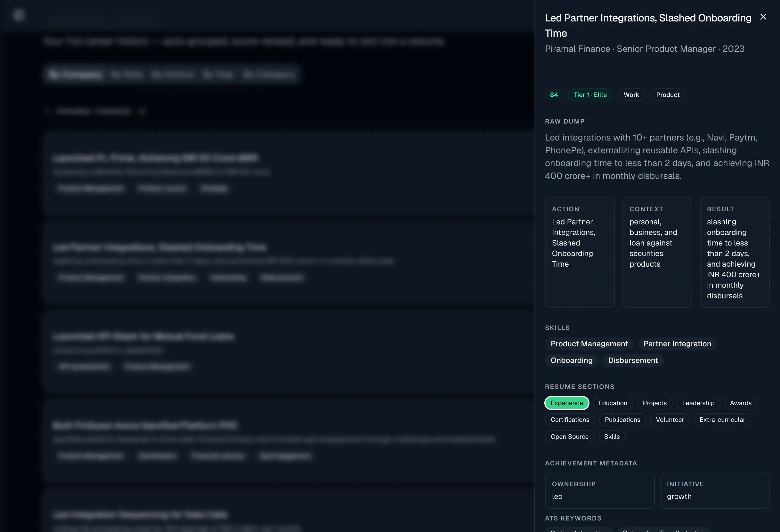Image resolution: width=780 pixels, height=532 pixels.
Task: Select the CONTEXT card
Action: (657, 253)
